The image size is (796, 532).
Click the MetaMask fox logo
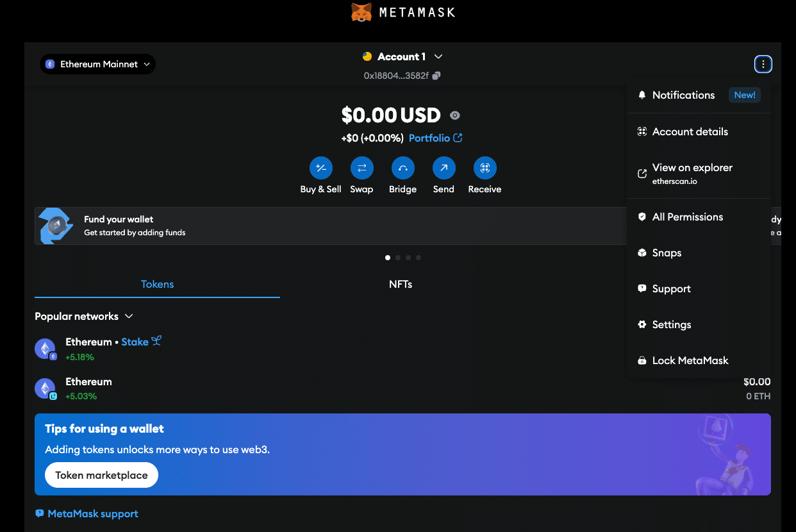click(x=362, y=12)
